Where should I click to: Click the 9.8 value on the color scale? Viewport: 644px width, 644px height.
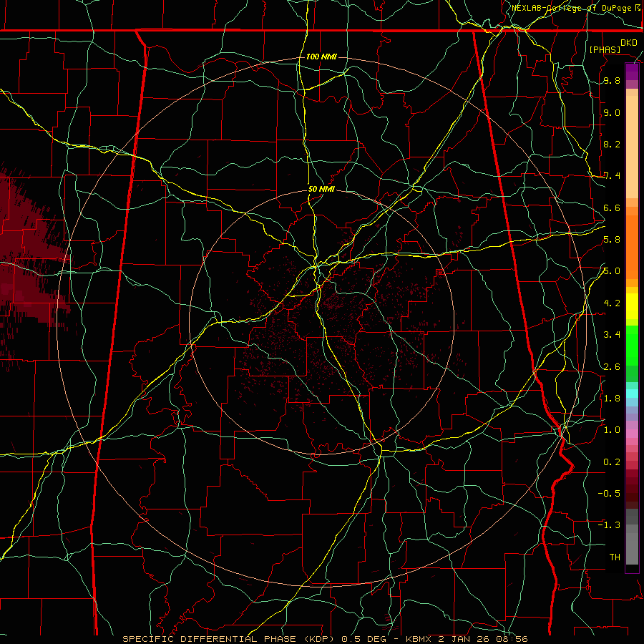click(x=612, y=81)
